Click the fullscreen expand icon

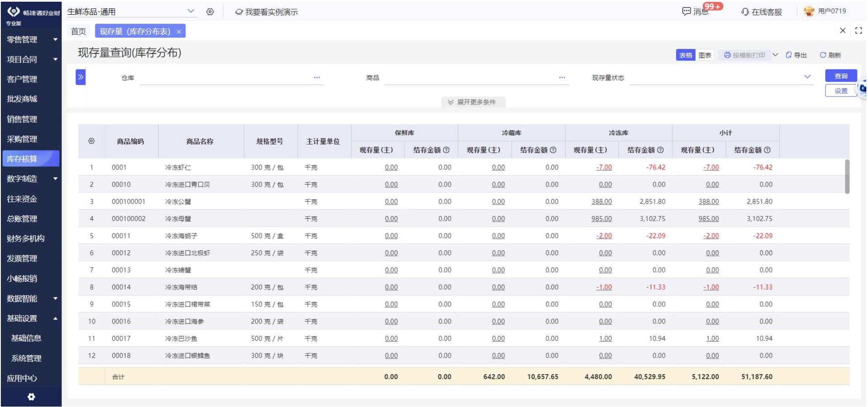pyautogui.click(x=858, y=31)
